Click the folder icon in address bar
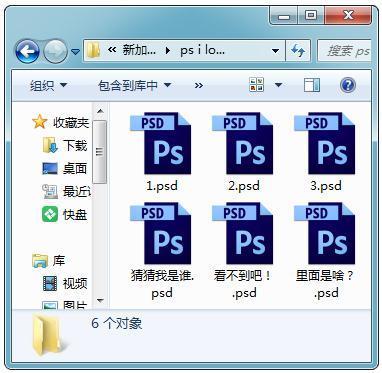This screenshot has height=373, width=382. pyautogui.click(x=93, y=51)
